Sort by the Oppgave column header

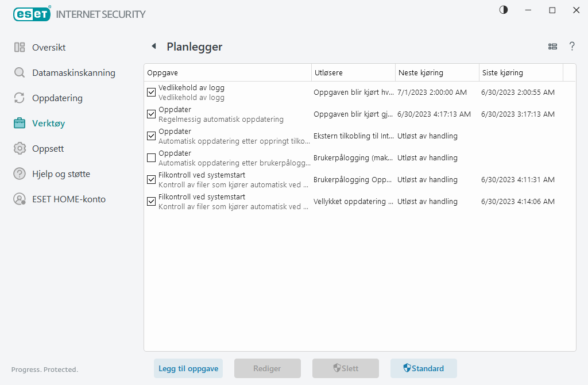(227, 73)
